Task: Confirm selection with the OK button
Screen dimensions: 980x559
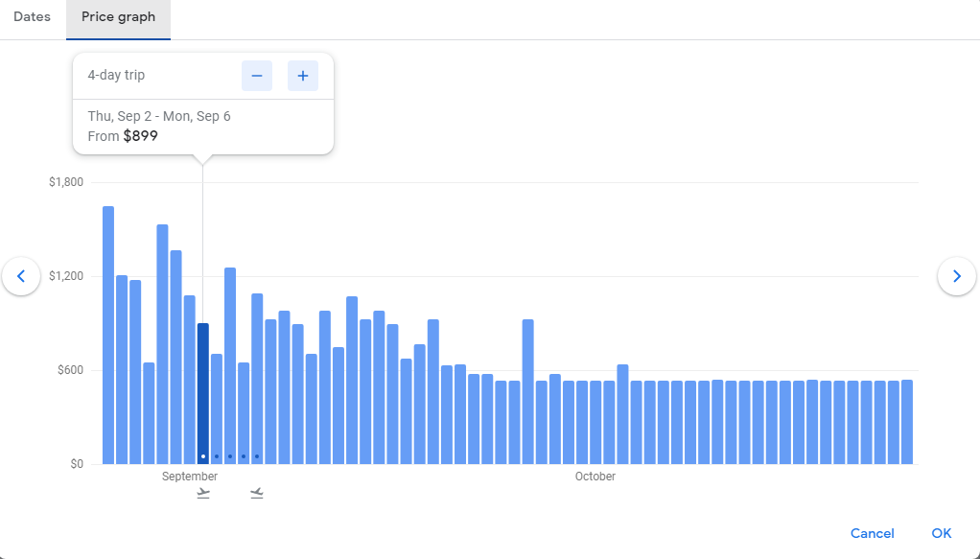Action: pyautogui.click(x=941, y=533)
